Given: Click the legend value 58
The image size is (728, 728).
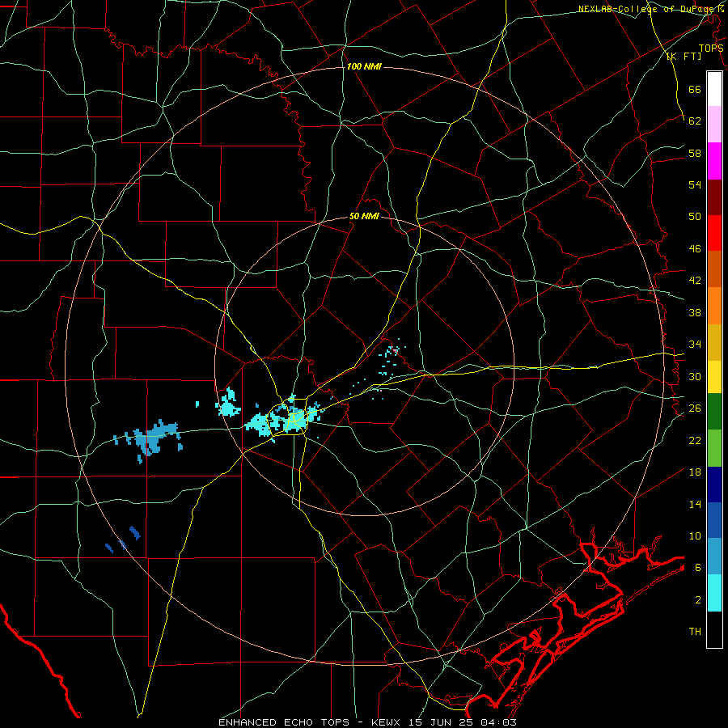Looking at the screenshot, I should tap(695, 153).
